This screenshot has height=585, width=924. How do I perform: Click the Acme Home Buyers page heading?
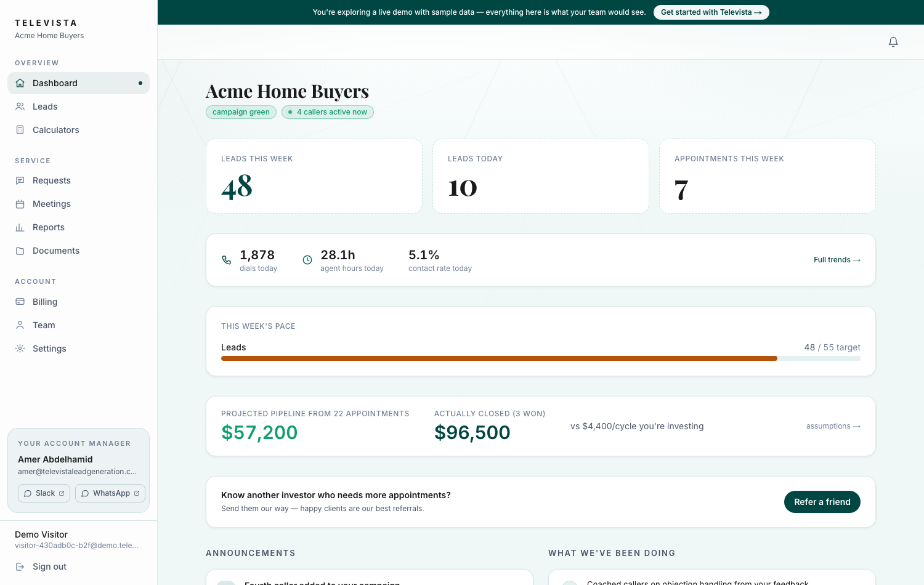(x=287, y=91)
